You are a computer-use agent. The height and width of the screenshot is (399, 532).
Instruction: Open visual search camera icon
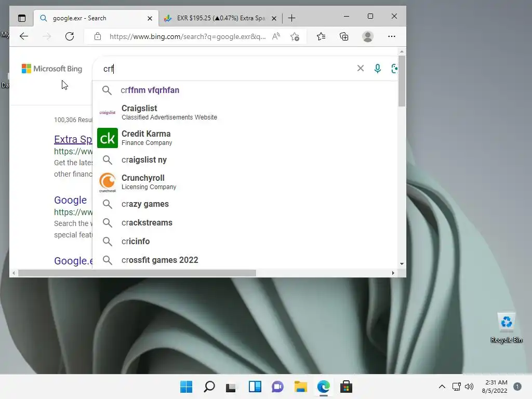(394, 69)
